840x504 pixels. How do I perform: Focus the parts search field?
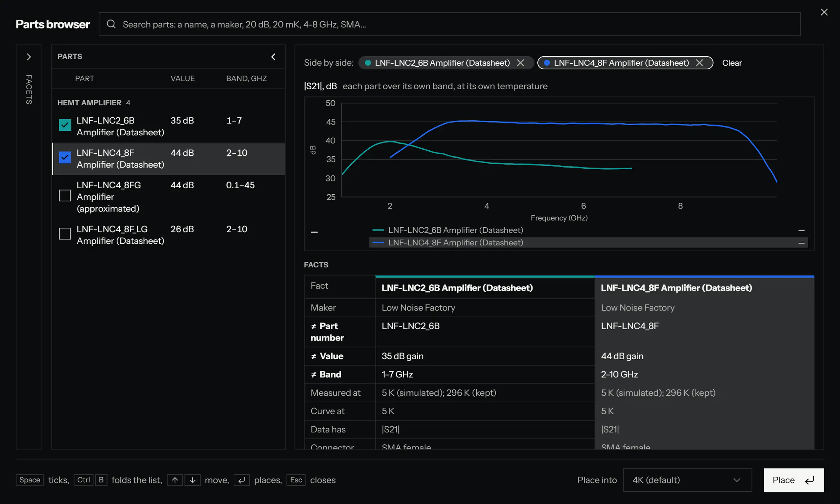(449, 24)
